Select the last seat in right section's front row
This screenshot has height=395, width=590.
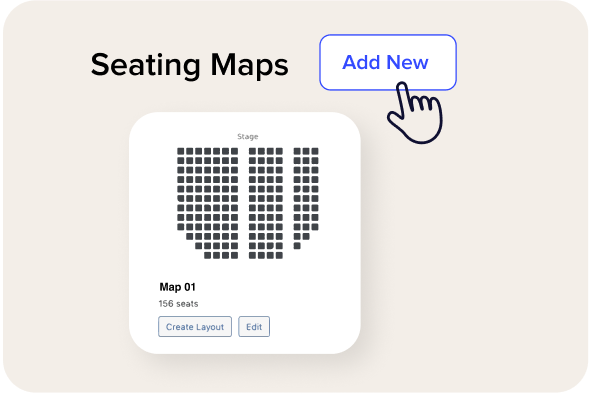tap(315, 151)
